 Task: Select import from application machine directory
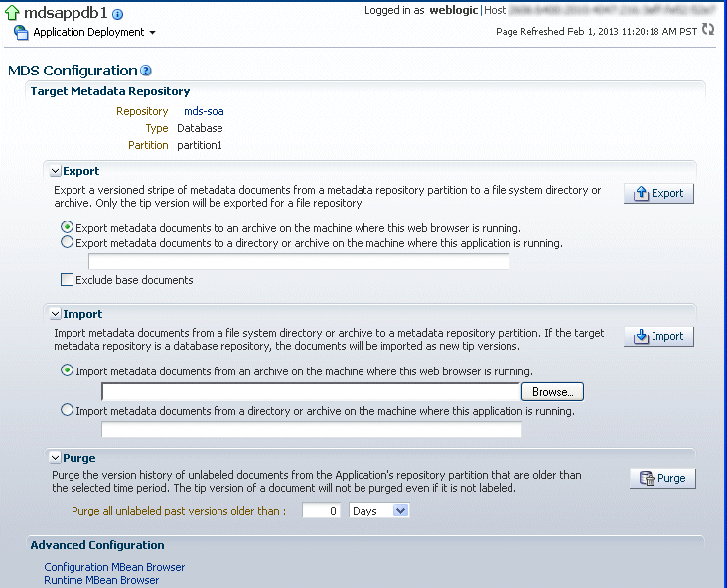pos(67,410)
